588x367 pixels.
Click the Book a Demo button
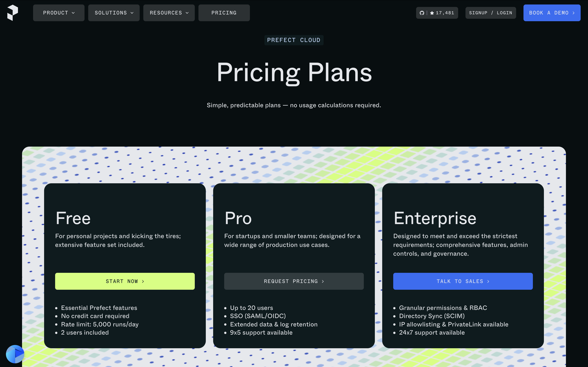(x=552, y=13)
